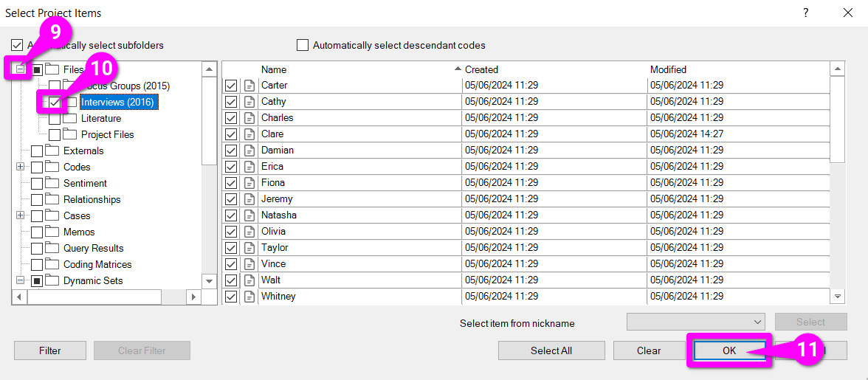The height and width of the screenshot is (380, 868).
Task: Click the file icon beside Whitney
Action: point(249,297)
